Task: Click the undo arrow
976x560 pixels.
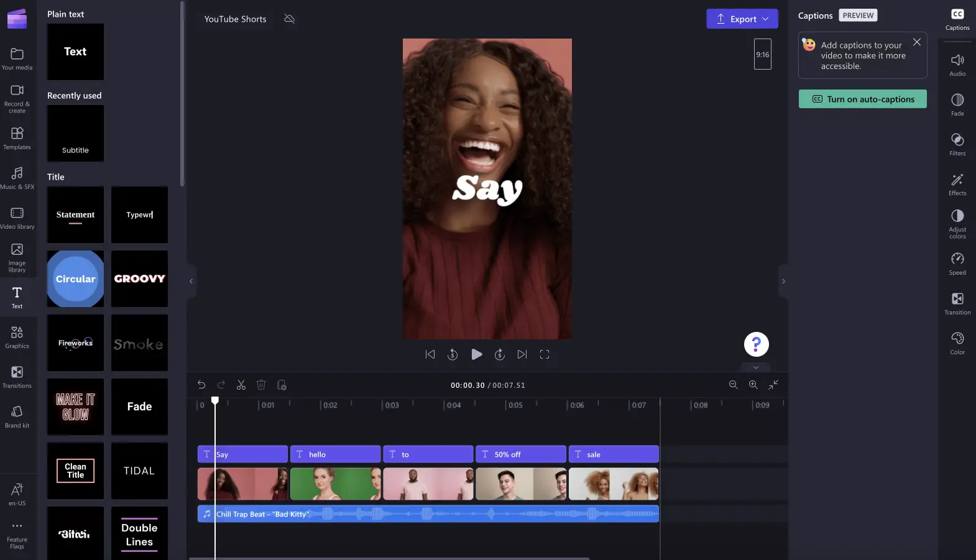Action: [201, 385]
